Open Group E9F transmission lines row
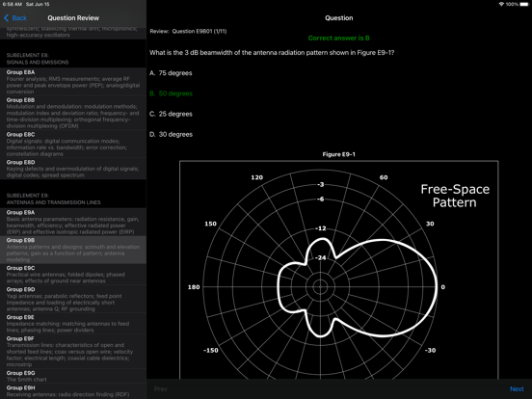Screen dimensions: 532x399 pos(73,351)
